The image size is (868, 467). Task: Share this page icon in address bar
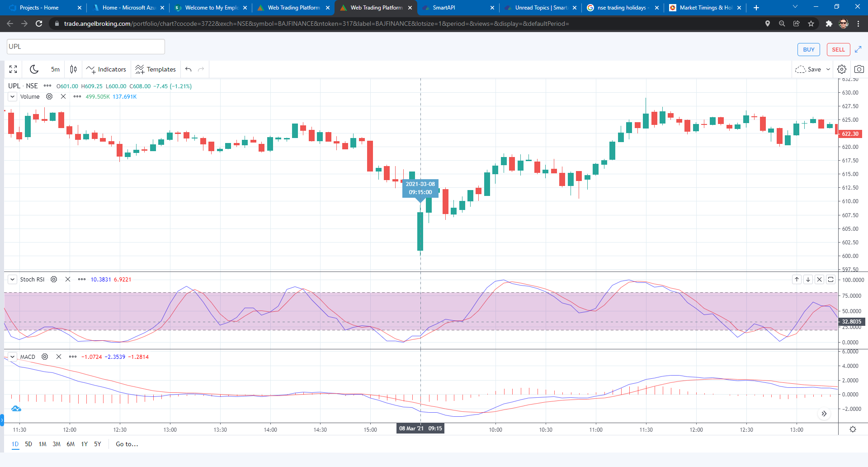click(796, 24)
